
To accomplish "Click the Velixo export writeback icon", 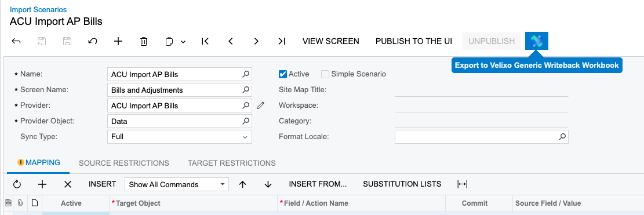I will [x=536, y=41].
